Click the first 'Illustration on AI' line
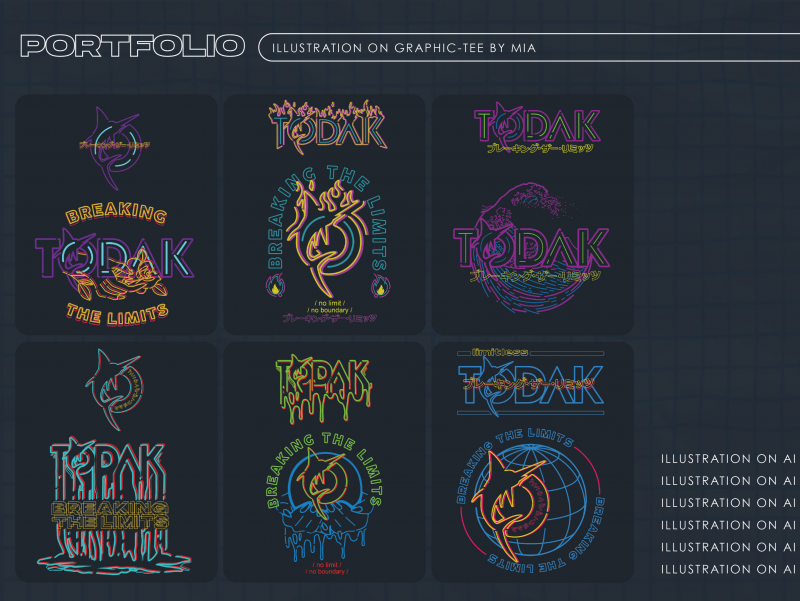The image size is (800, 601). [729, 459]
